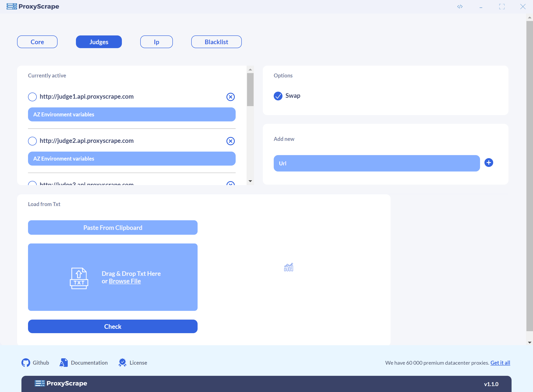The image size is (533, 392).
Task: Open the Browse File link
Action: (x=125, y=281)
